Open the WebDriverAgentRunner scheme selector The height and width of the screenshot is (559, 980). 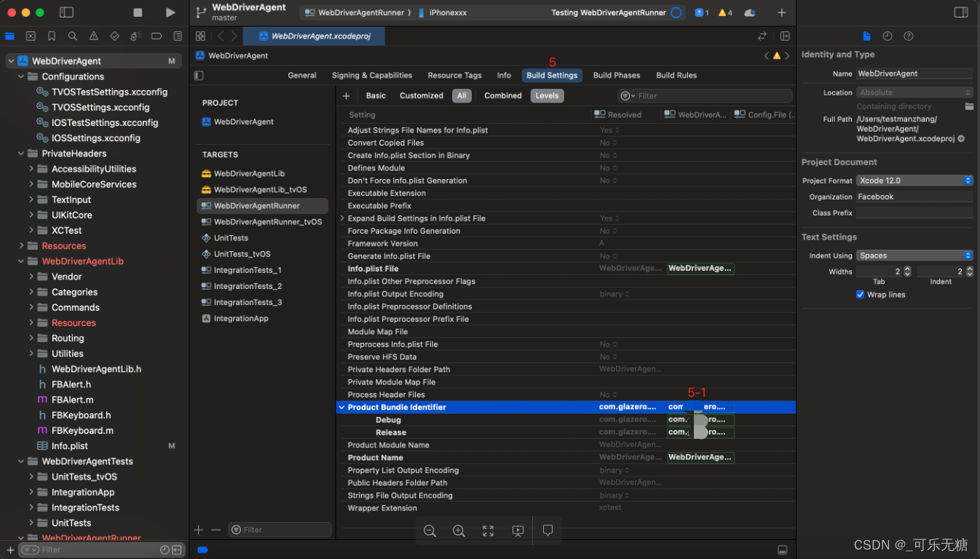356,12
